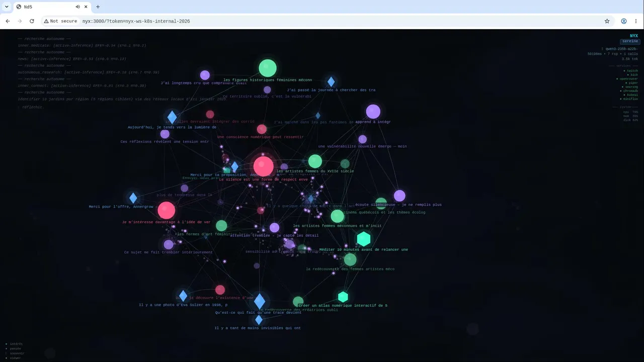
Task: Click the 'Not secure' site info chip
Action: click(x=60, y=21)
